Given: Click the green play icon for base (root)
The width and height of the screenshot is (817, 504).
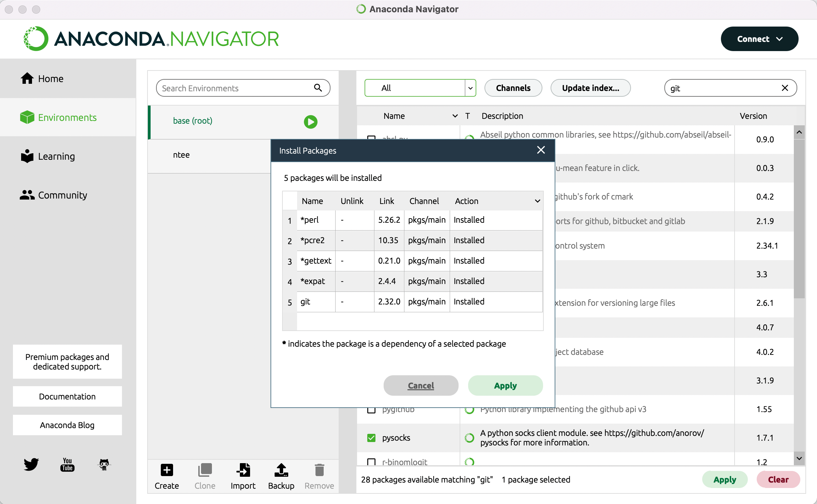Looking at the screenshot, I should click(310, 122).
